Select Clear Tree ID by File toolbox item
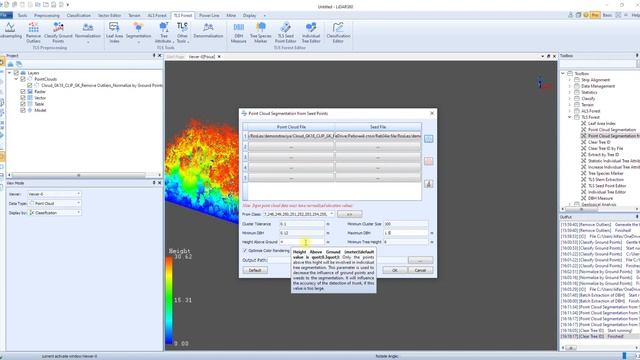Screen dimensions: 640x360 point(605,149)
